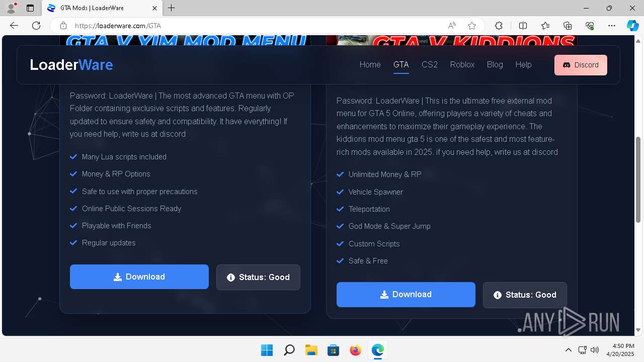The image size is (644, 362).
Task: Open Read aloud in address bar
Action: (x=452, y=26)
